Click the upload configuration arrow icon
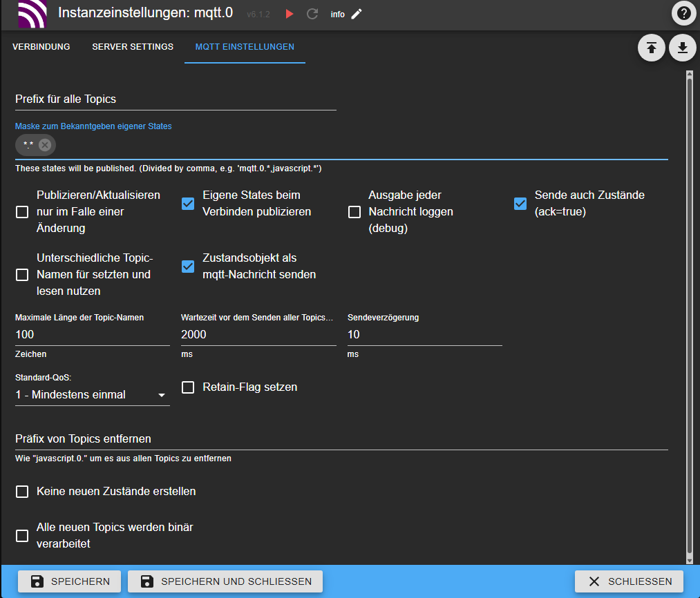Viewport: 700px width, 598px height. [651, 48]
